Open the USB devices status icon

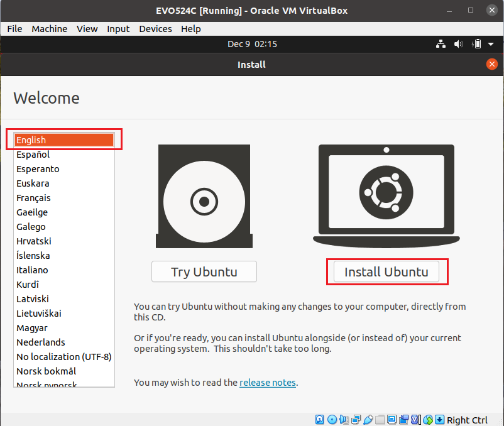coord(368,419)
